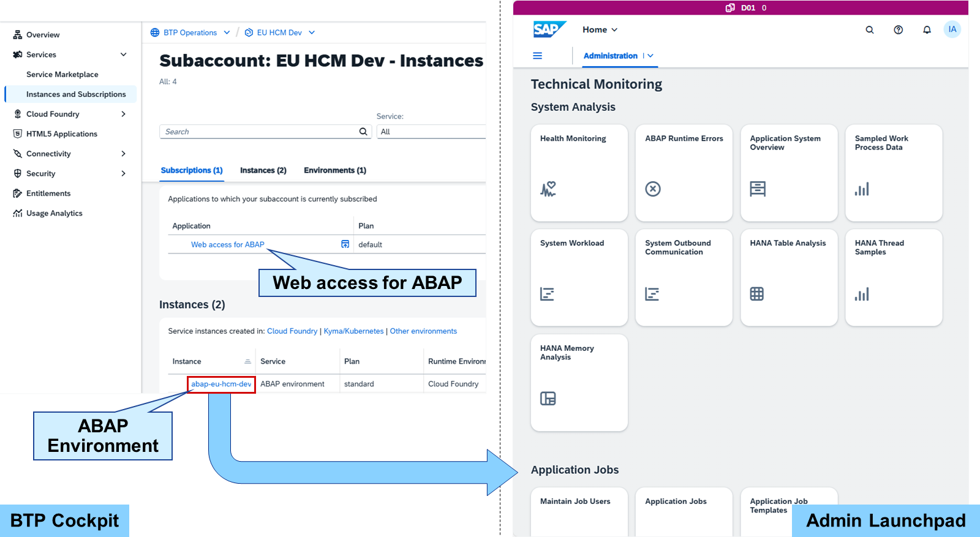Viewport: 980px width, 537px height.
Task: Open Overview in BTP Cockpit sidebar
Action: click(43, 35)
